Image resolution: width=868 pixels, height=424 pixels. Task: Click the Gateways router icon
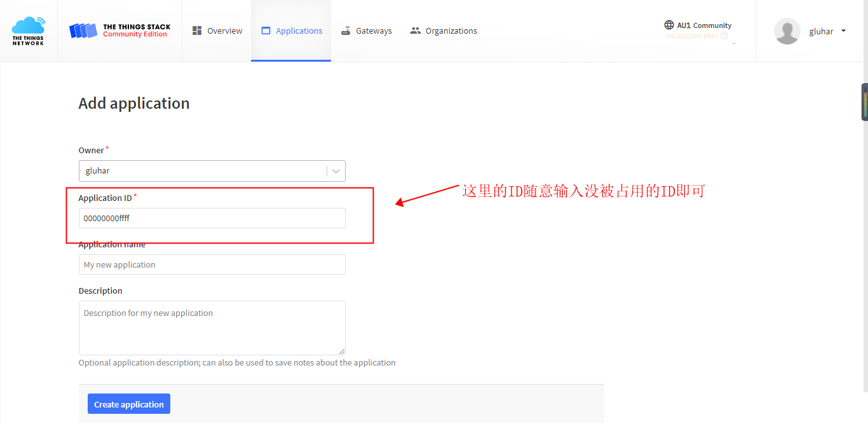[x=346, y=31]
